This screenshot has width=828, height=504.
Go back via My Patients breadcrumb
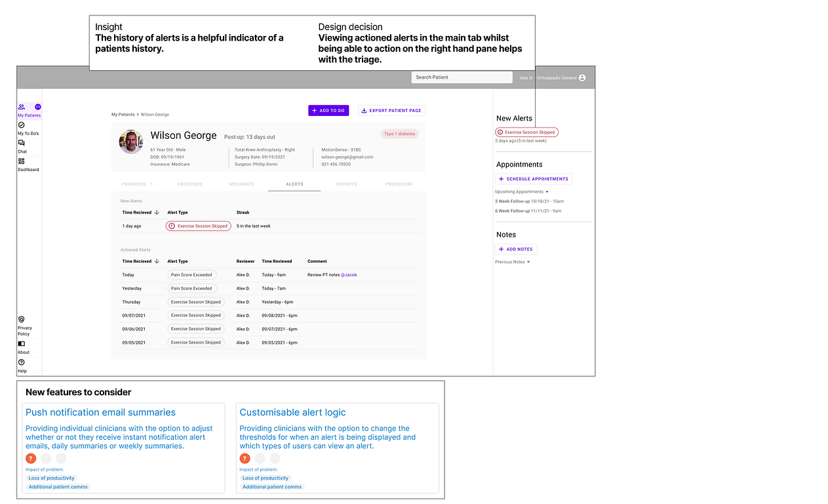pyautogui.click(x=123, y=115)
